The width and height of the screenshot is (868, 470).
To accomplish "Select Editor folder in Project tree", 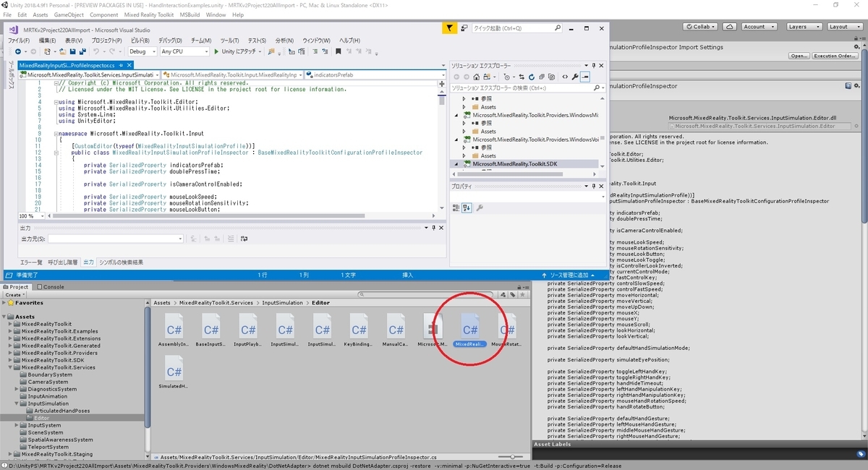I will (x=41, y=418).
